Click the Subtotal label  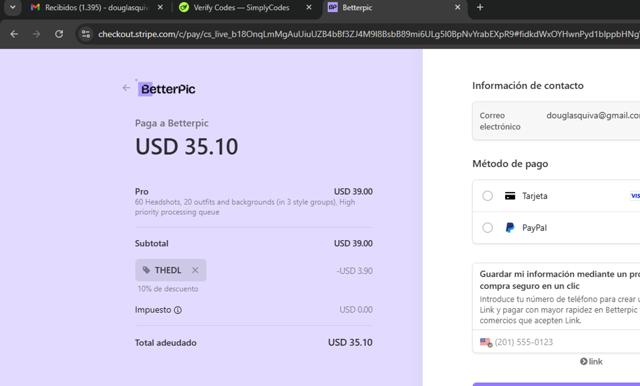tap(151, 244)
